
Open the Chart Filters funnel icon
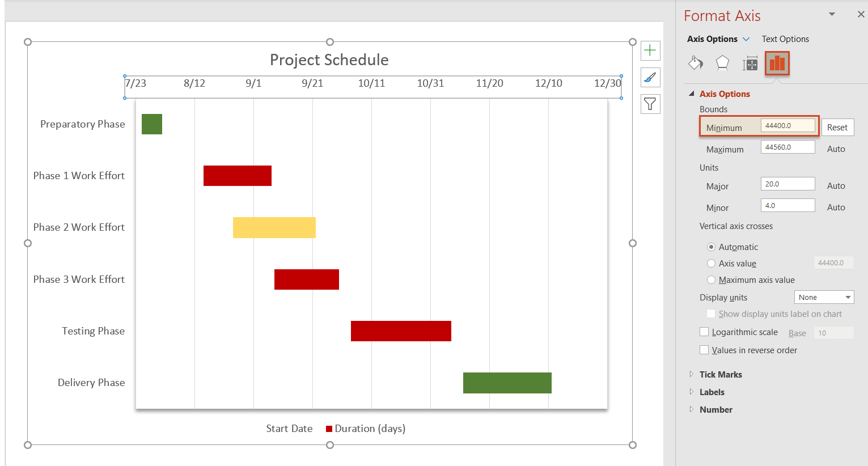click(650, 104)
